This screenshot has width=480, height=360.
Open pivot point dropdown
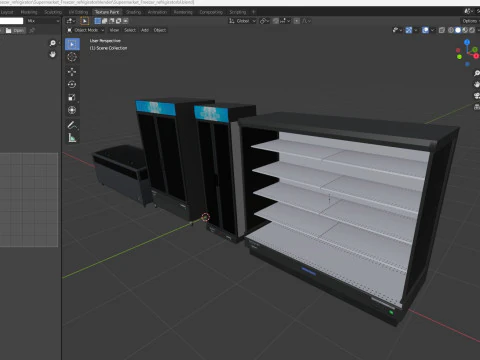(265, 21)
